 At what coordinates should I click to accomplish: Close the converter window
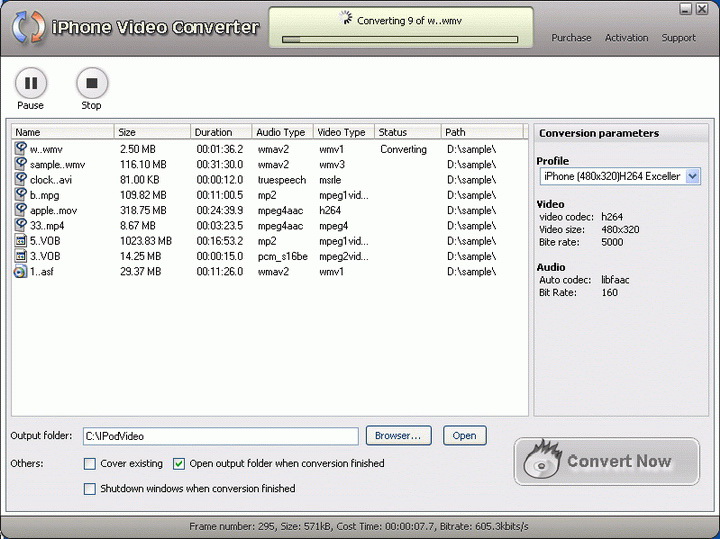702,9
